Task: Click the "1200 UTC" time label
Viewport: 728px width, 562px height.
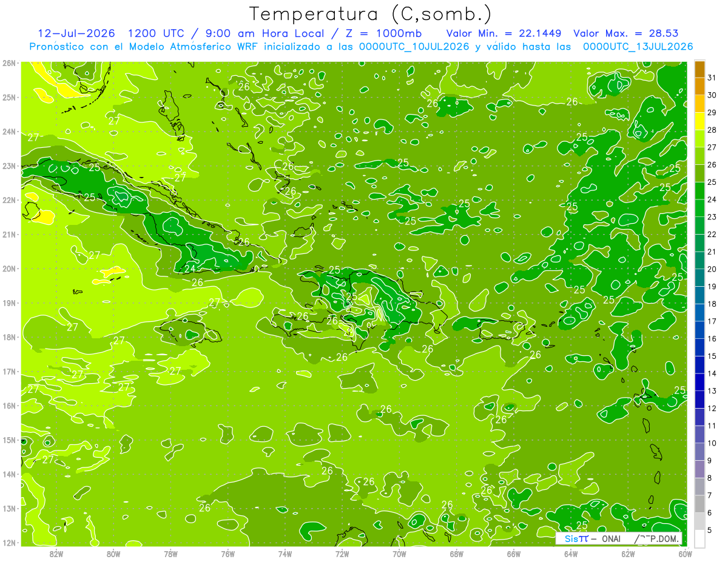Action: (156, 33)
